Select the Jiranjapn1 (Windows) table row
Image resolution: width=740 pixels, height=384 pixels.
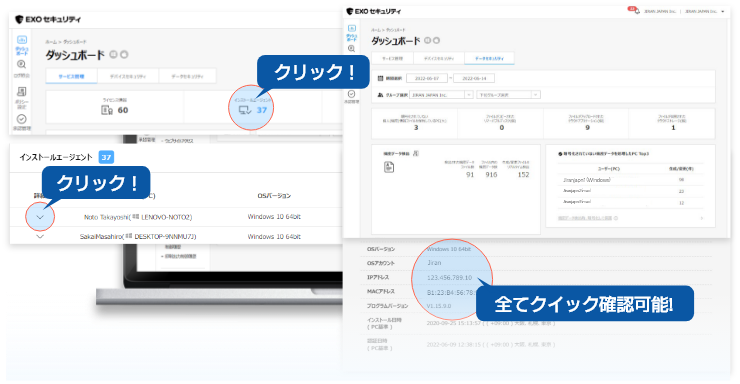point(630,180)
